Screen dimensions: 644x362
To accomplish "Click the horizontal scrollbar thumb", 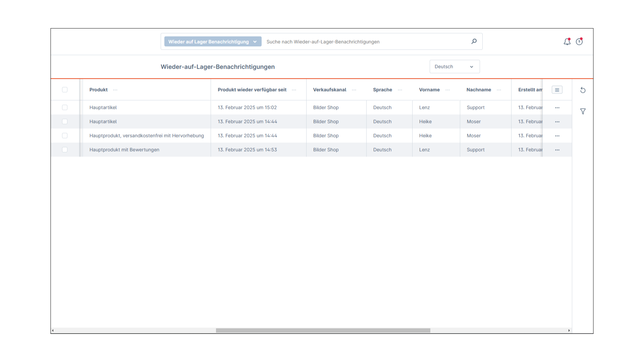I will [x=323, y=330].
